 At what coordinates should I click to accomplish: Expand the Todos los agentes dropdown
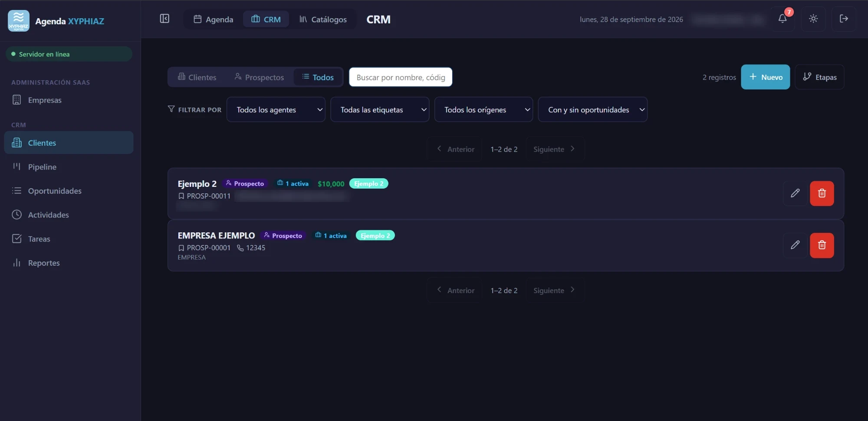(276, 110)
